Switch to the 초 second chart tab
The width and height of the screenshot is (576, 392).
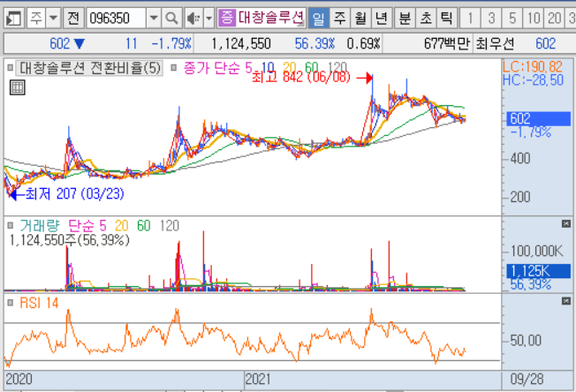click(426, 18)
